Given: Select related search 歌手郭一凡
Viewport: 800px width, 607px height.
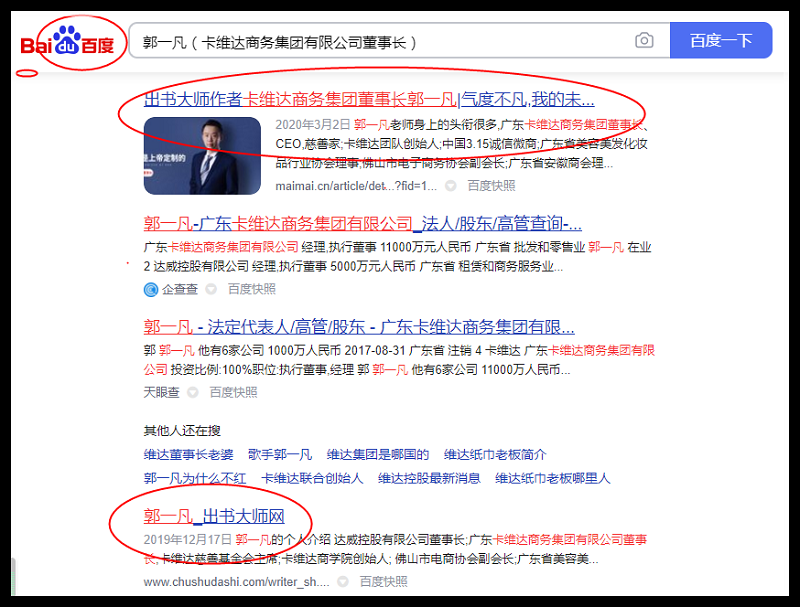Looking at the screenshot, I should (x=280, y=454).
